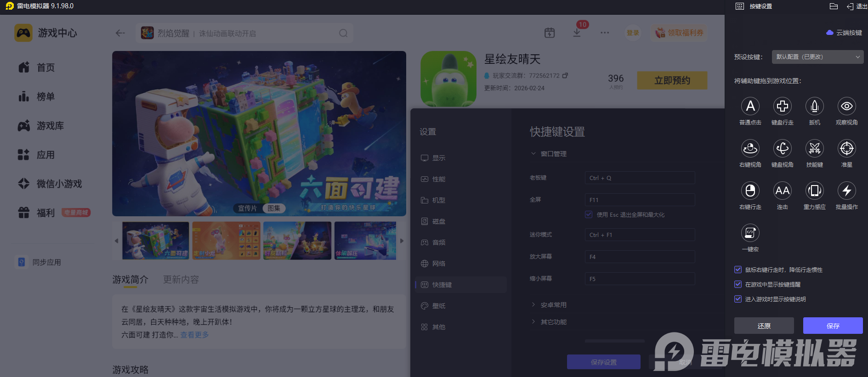868x377 pixels.
Task: Select the 技能键 crossed-swords icon
Action: tap(815, 148)
